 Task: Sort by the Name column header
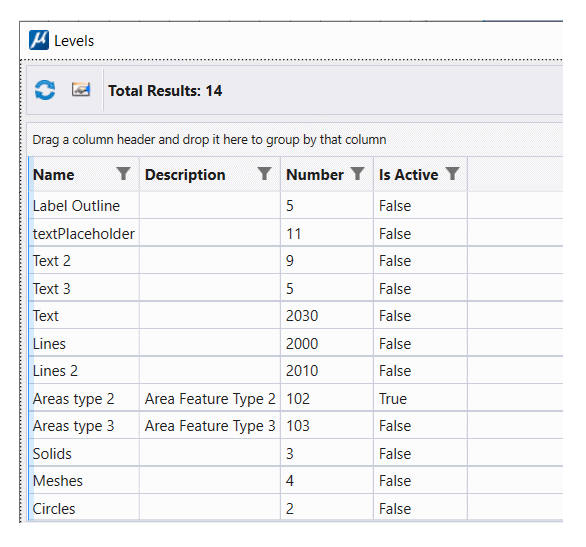[54, 175]
